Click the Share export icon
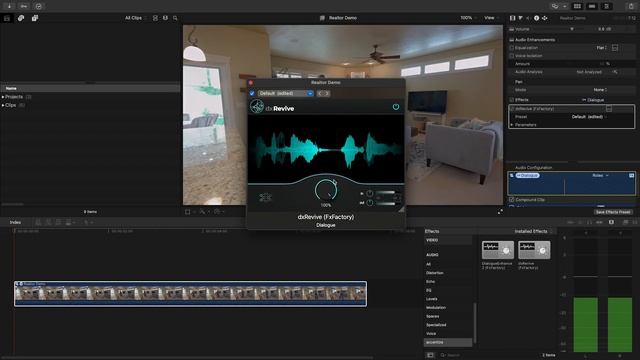Screen dimensions: 640x360 pos(631,6)
